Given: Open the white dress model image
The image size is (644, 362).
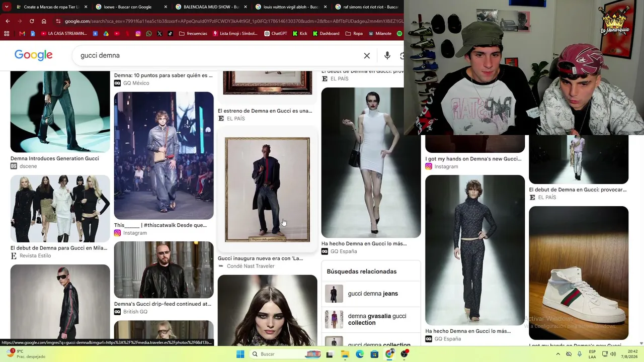Looking at the screenshot, I should coord(371,162).
